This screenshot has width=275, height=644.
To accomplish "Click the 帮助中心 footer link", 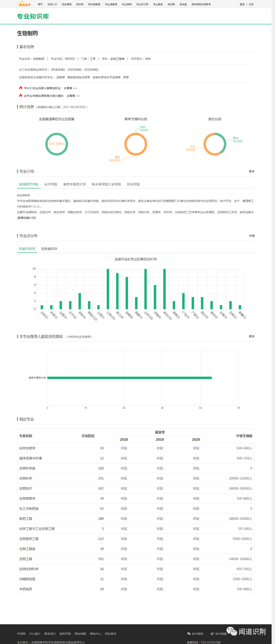I will (x=95, y=634).
